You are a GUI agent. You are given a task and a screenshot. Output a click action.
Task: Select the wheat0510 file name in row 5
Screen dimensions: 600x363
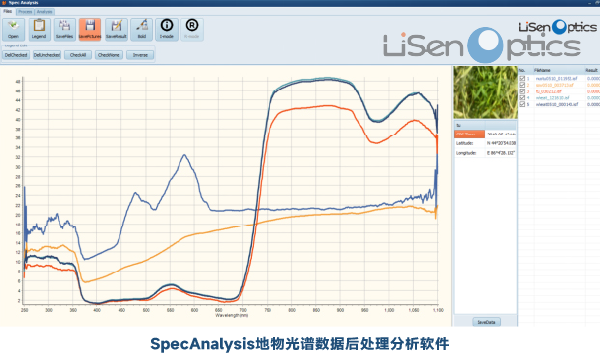coord(556,104)
